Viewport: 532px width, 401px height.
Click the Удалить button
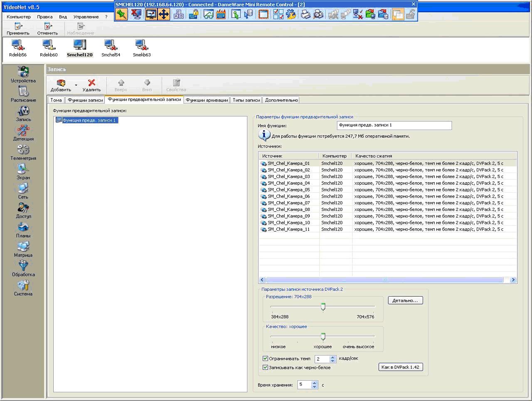coord(91,85)
